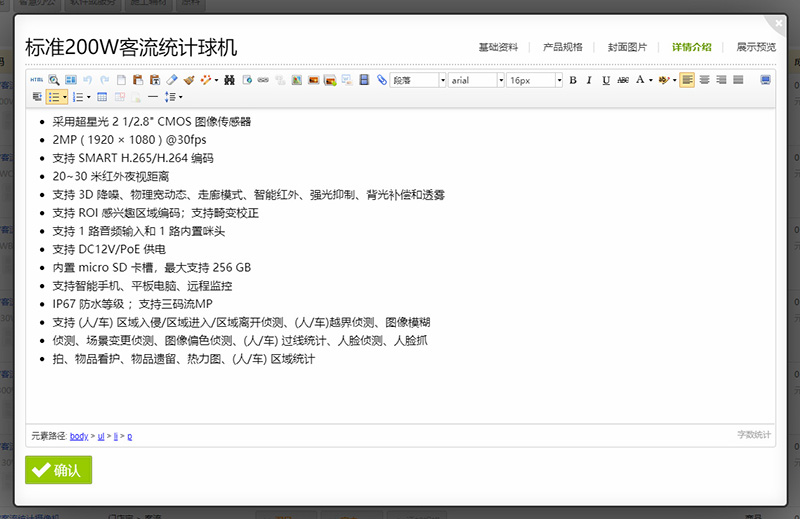Open search and replace binoculars

[230, 80]
